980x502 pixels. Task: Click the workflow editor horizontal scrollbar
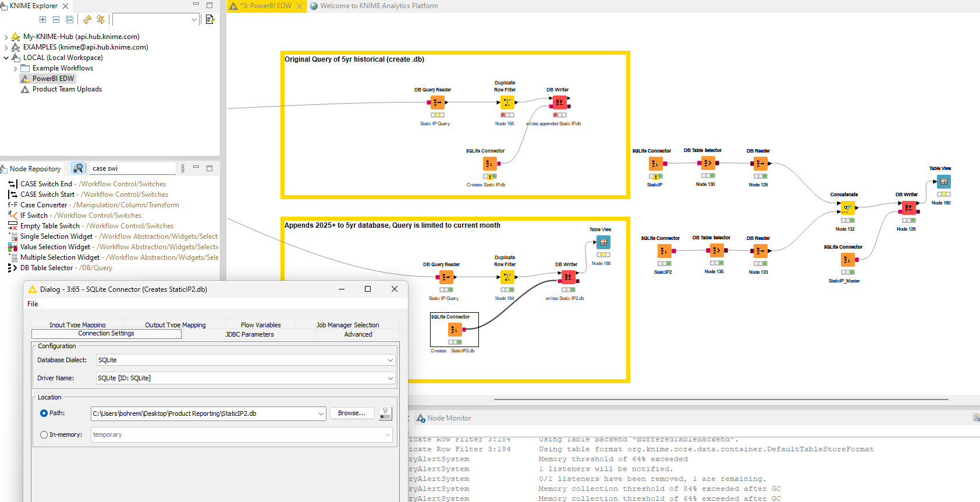[721, 400]
